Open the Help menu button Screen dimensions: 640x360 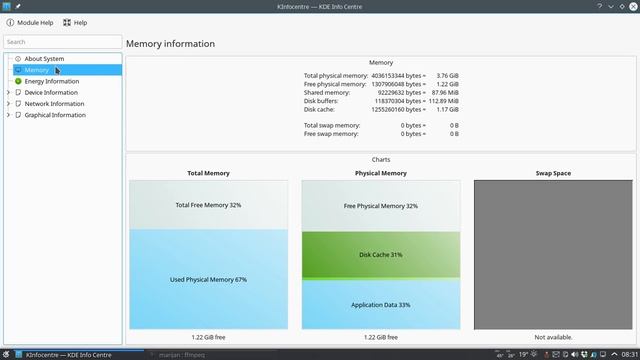click(75, 23)
